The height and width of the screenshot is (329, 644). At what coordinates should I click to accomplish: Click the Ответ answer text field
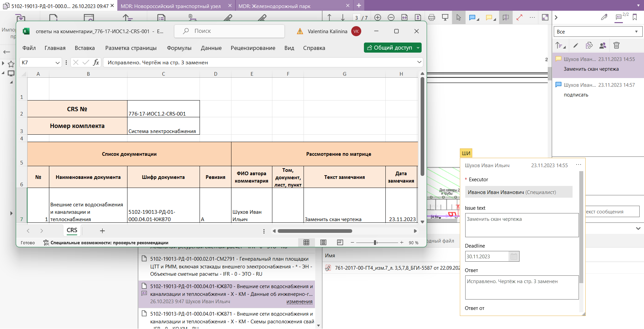tap(522, 287)
